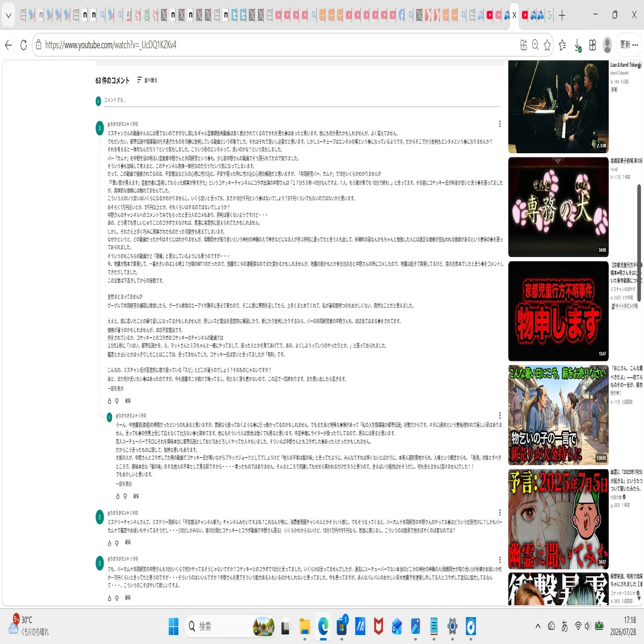Open the 30°C weather widget
This screenshot has height=644, width=644.
29,626
